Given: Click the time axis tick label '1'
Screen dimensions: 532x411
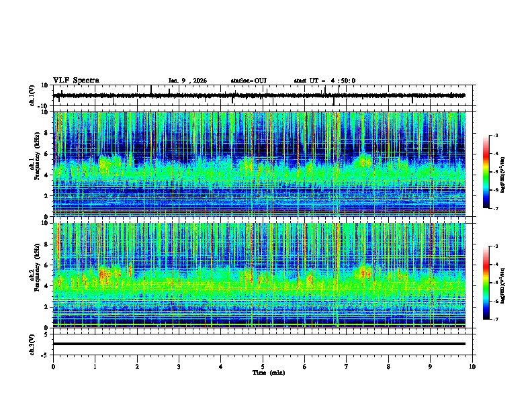Looking at the screenshot, I should click(95, 367).
